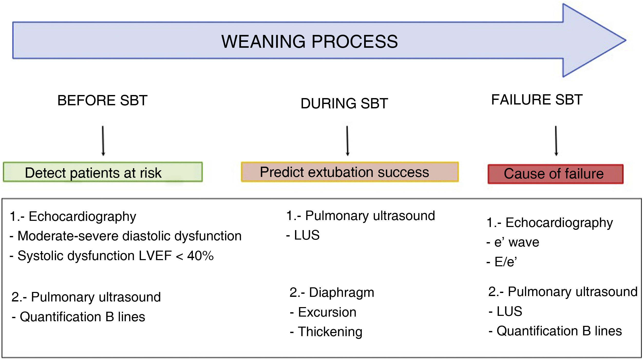Viewport: 644px width, 360px height.
Task: Select the green Detect patients at risk box
Action: tap(103, 172)
